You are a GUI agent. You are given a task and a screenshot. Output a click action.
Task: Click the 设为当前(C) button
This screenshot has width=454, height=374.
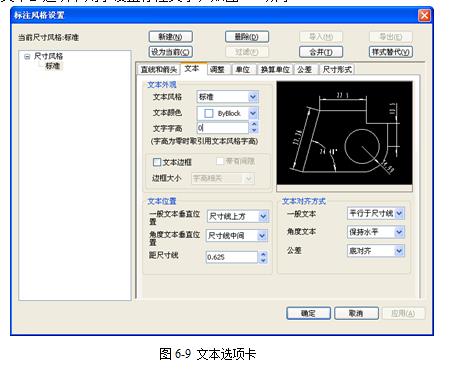tap(170, 52)
